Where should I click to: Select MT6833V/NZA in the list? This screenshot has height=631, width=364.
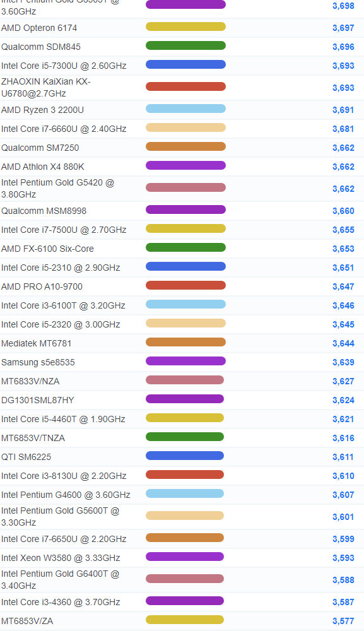coord(30,381)
